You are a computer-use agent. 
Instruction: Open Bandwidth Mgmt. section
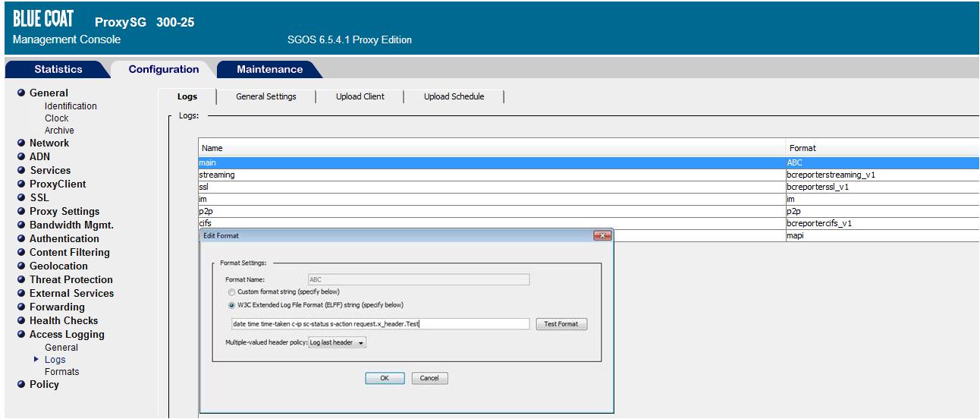71,225
